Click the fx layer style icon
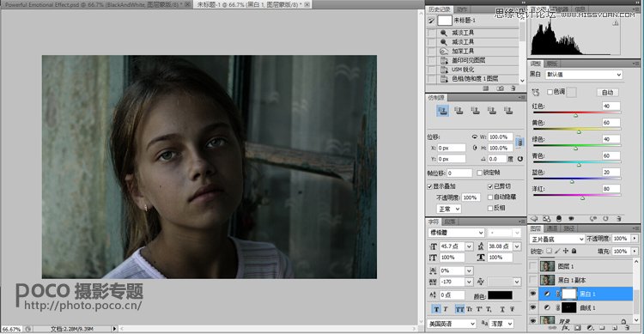Viewport: 644px width, 334px height. coord(565,328)
